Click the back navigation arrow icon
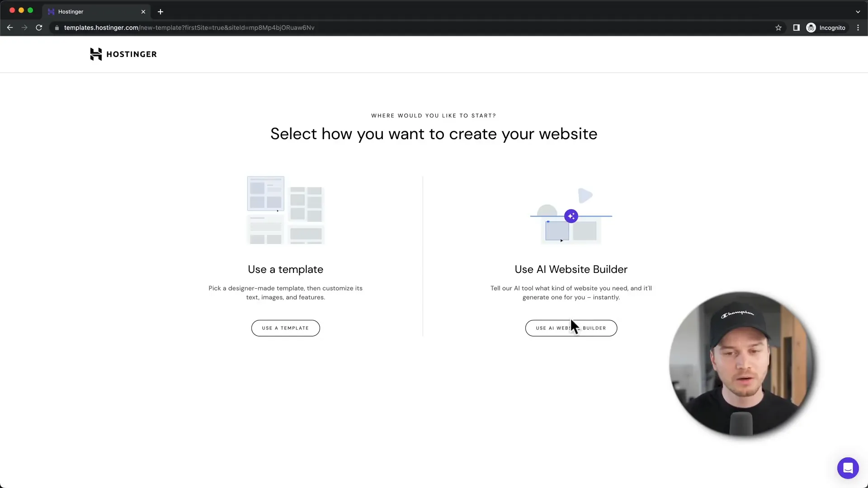 [10, 28]
